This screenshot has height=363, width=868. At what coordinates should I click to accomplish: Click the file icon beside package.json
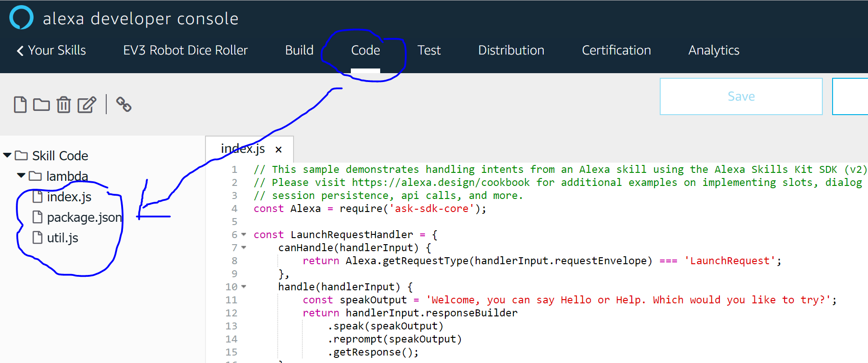pos(38,217)
